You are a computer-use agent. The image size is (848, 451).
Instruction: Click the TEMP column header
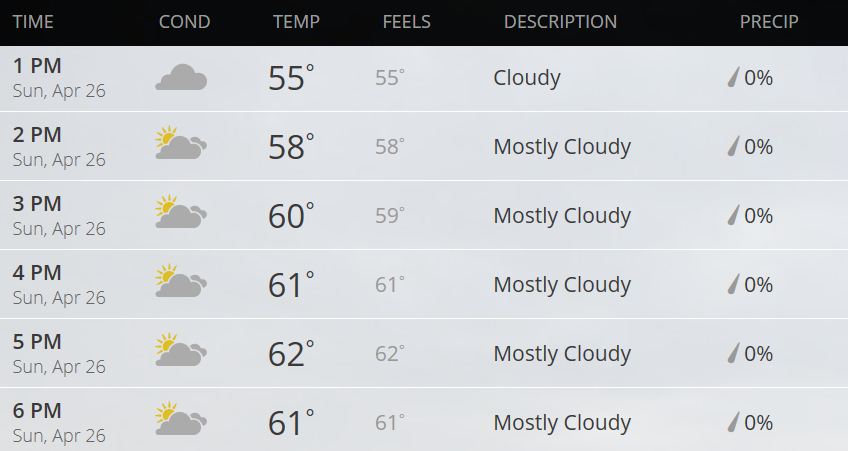[296, 22]
